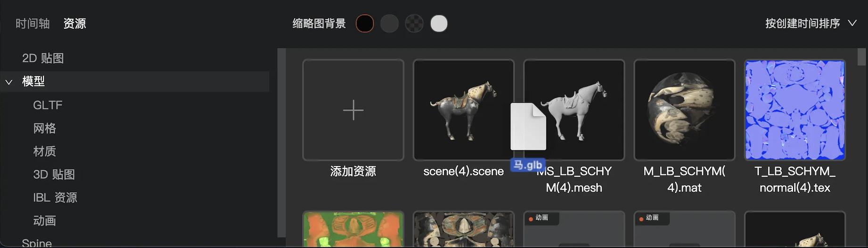Select 材质 subcategory
This screenshot has width=868, height=248.
click(x=45, y=151)
